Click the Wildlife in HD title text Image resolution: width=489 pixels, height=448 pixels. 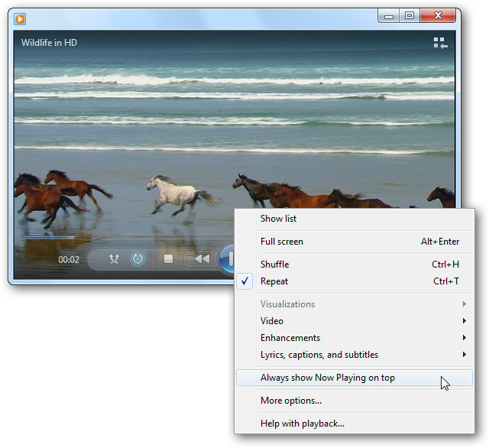click(x=49, y=42)
